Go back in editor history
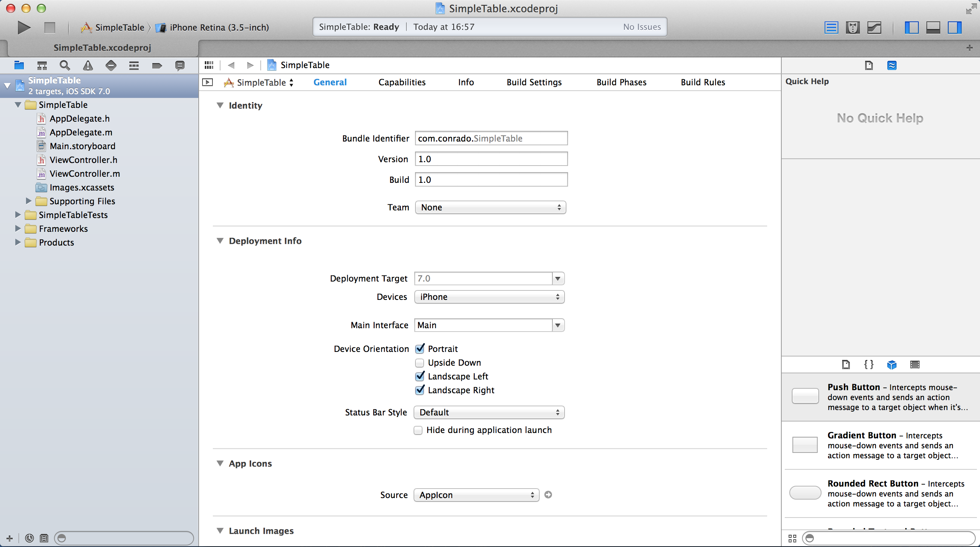 (231, 65)
